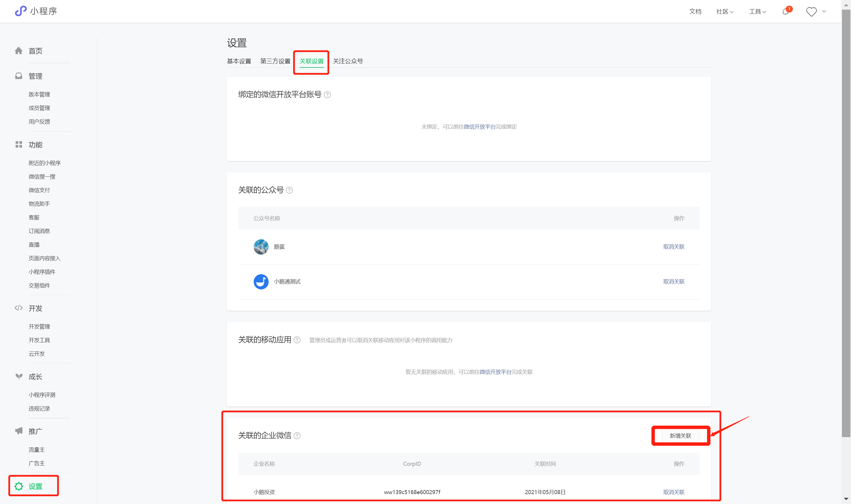Image resolution: width=851 pixels, height=504 pixels.
Task: Open 订阅消息 in the sidebar
Action: pos(39,231)
